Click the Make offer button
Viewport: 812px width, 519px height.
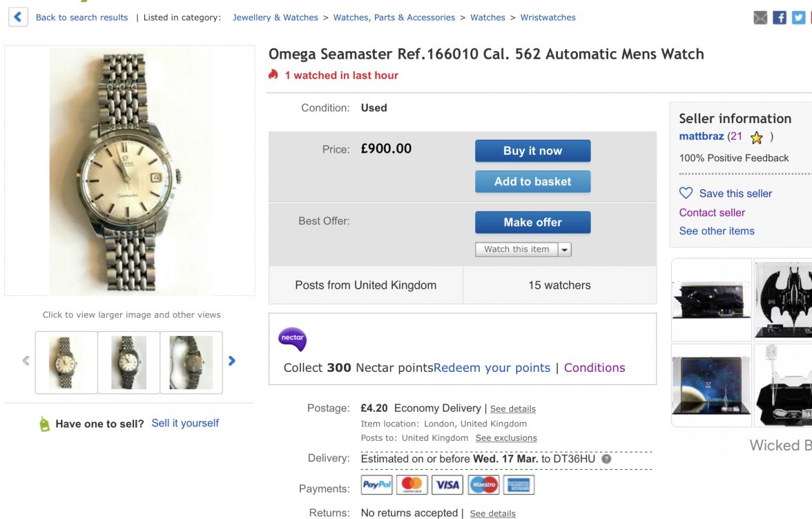(532, 223)
